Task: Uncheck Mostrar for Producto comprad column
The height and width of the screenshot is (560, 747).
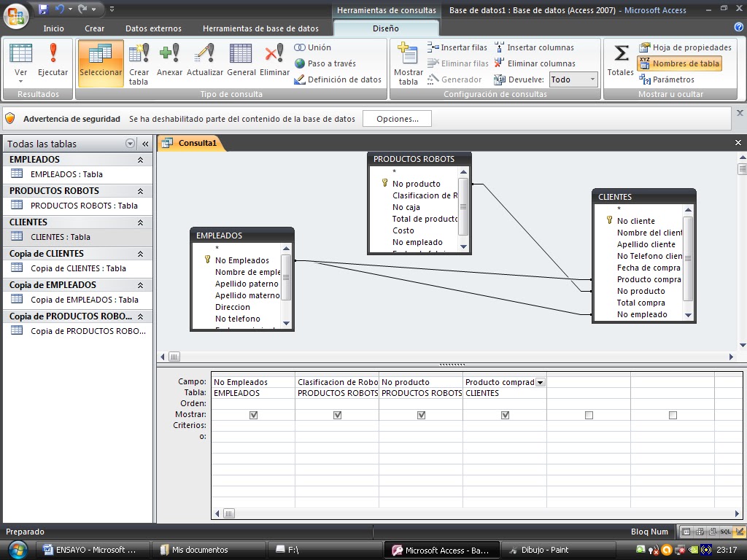Action: (505, 415)
